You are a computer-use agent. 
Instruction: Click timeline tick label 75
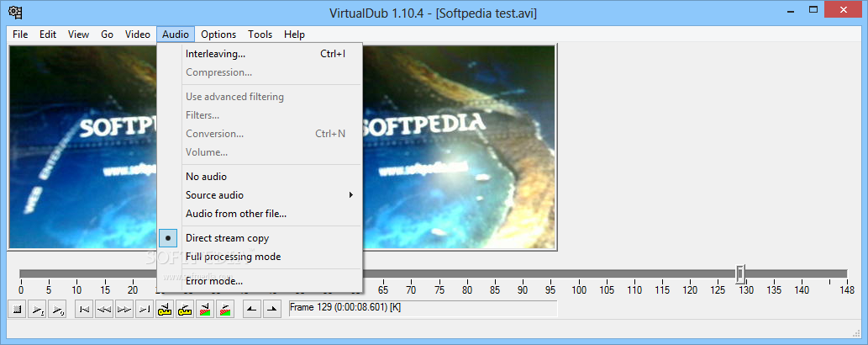pos(439,290)
